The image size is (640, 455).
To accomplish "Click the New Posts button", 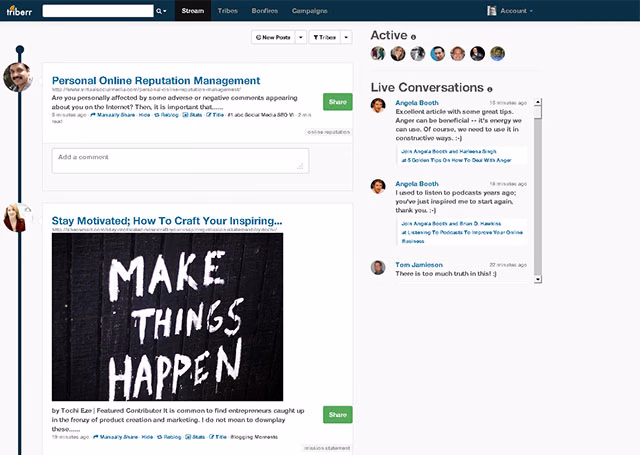I will click(273, 37).
